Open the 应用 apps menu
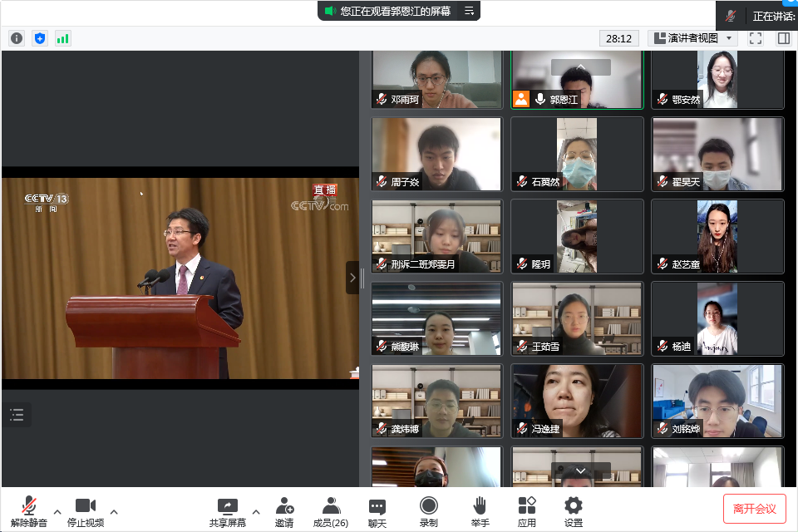Image resolution: width=798 pixels, height=532 pixels. coord(527,511)
